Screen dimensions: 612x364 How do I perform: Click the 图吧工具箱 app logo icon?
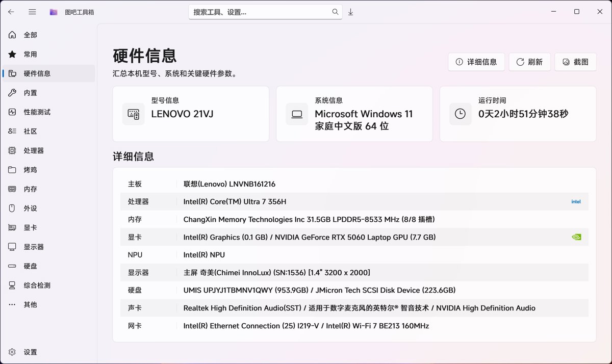pyautogui.click(x=54, y=12)
